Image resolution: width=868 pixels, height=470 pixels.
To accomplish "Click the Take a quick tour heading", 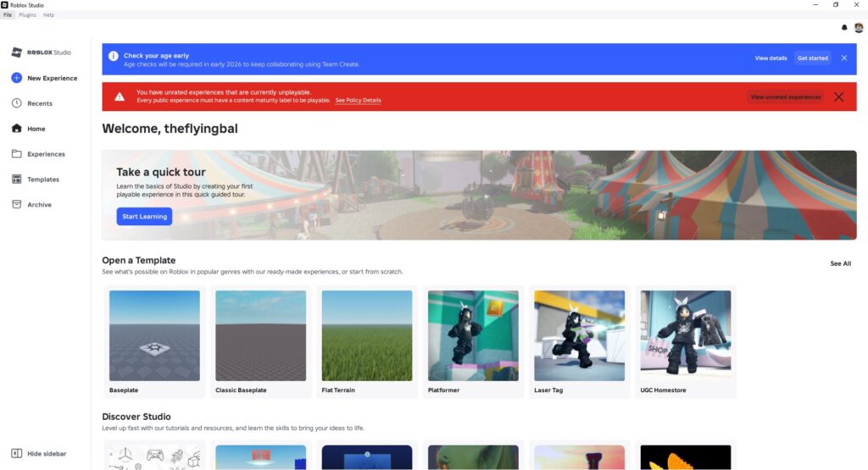I will (x=160, y=172).
